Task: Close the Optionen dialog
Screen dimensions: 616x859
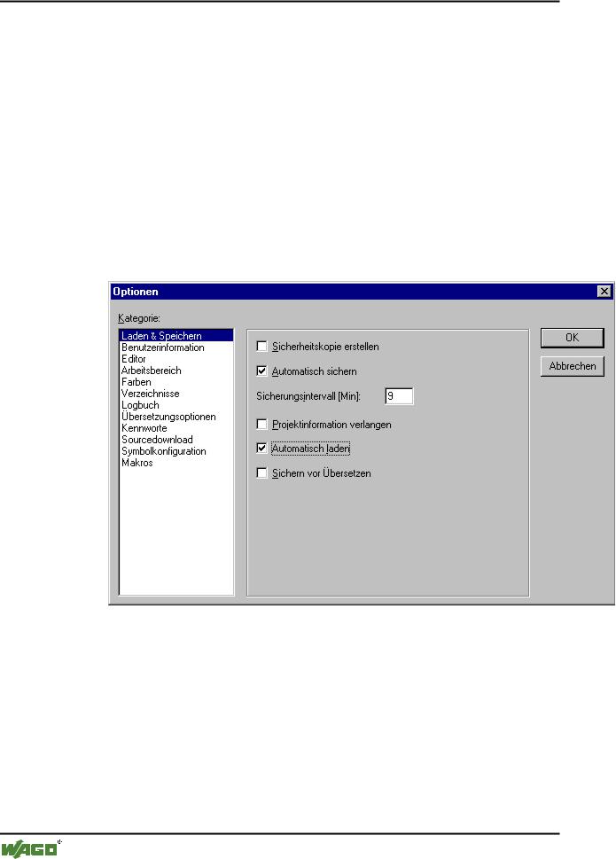Action: 604,292
